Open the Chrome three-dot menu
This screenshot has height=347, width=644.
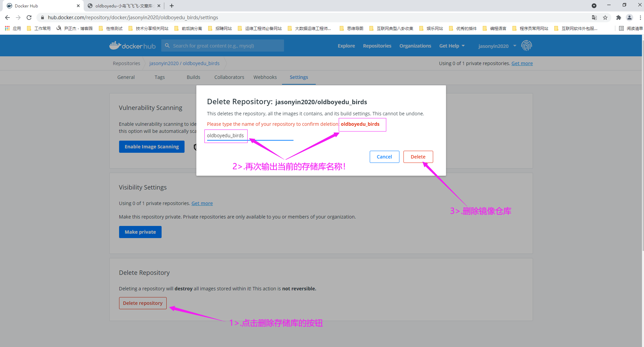tap(640, 18)
